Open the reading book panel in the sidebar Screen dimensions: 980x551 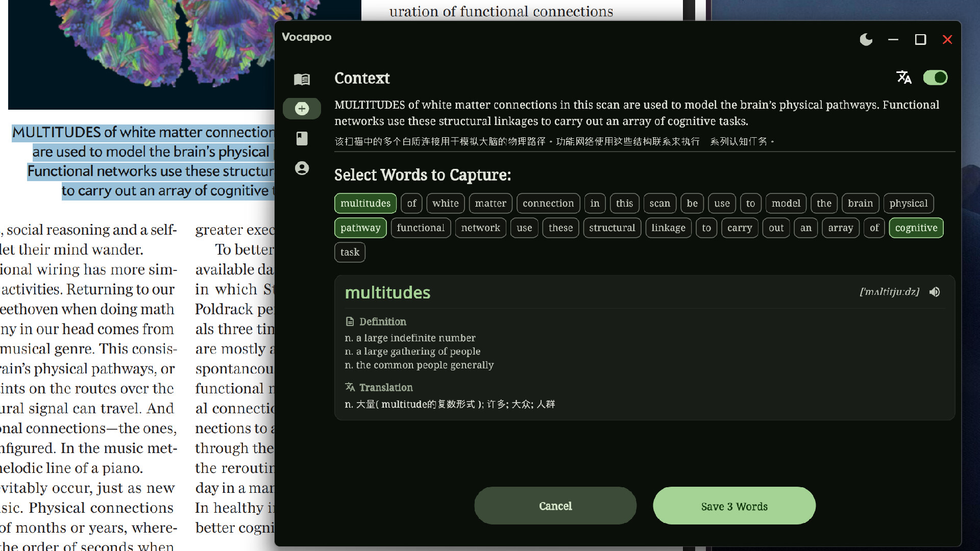pyautogui.click(x=302, y=79)
